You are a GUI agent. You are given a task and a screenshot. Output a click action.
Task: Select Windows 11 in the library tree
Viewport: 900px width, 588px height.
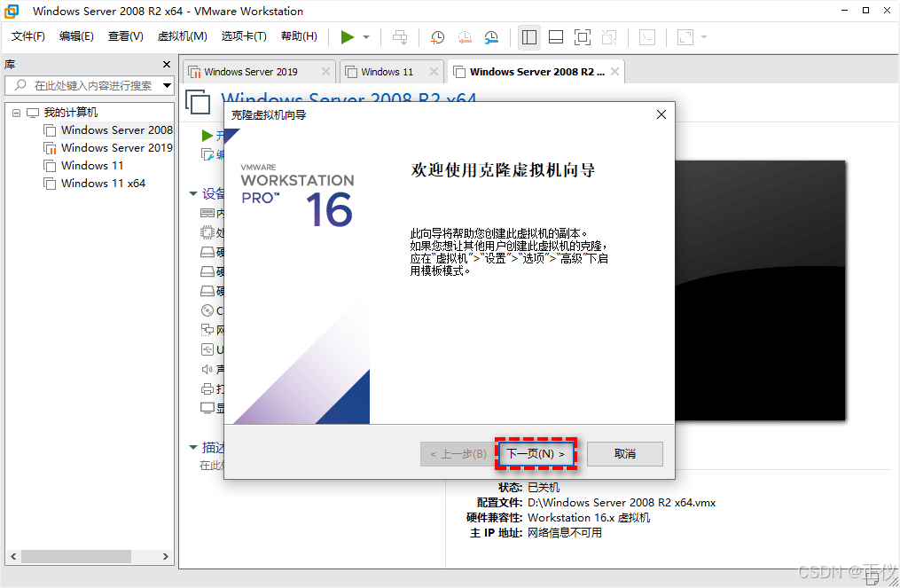tap(92, 166)
